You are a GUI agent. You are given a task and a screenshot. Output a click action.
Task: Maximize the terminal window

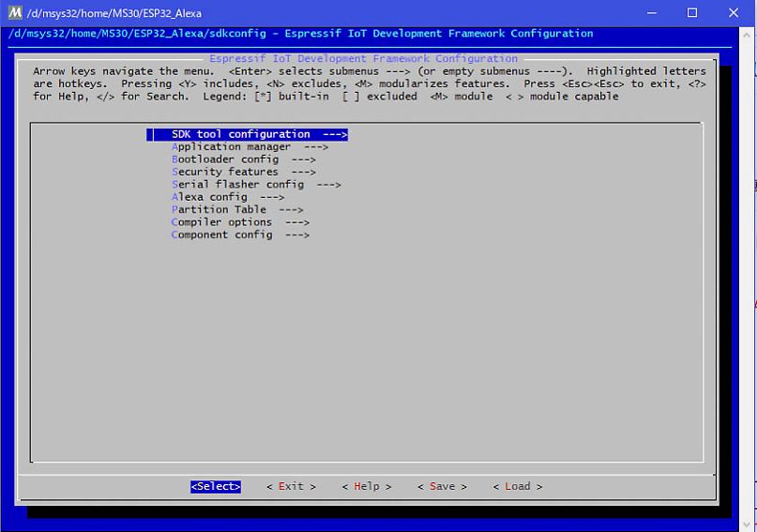tap(692, 12)
